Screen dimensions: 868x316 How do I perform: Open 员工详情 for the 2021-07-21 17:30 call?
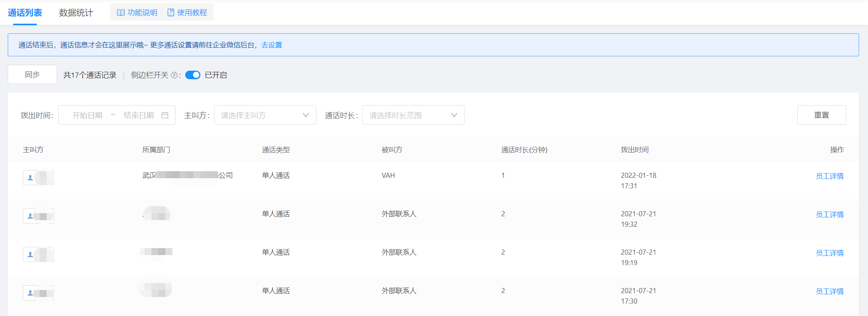click(x=830, y=292)
